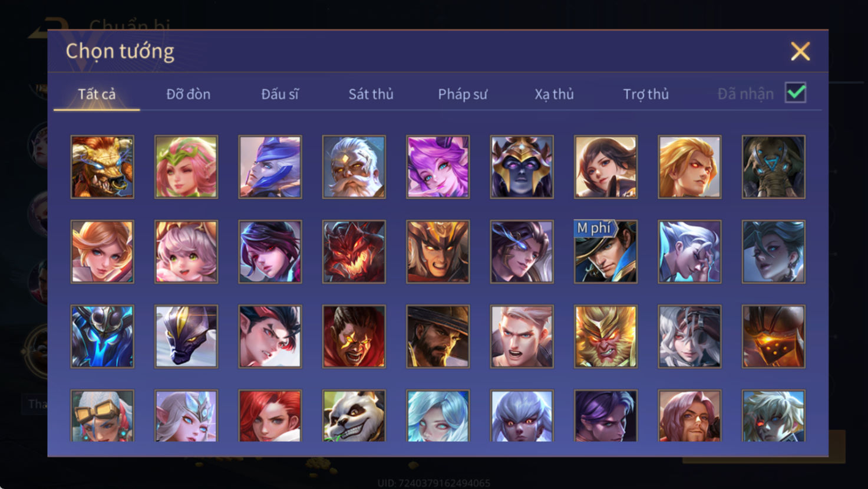Pick the panda hero portrait
The width and height of the screenshot is (868, 489).
tap(354, 415)
